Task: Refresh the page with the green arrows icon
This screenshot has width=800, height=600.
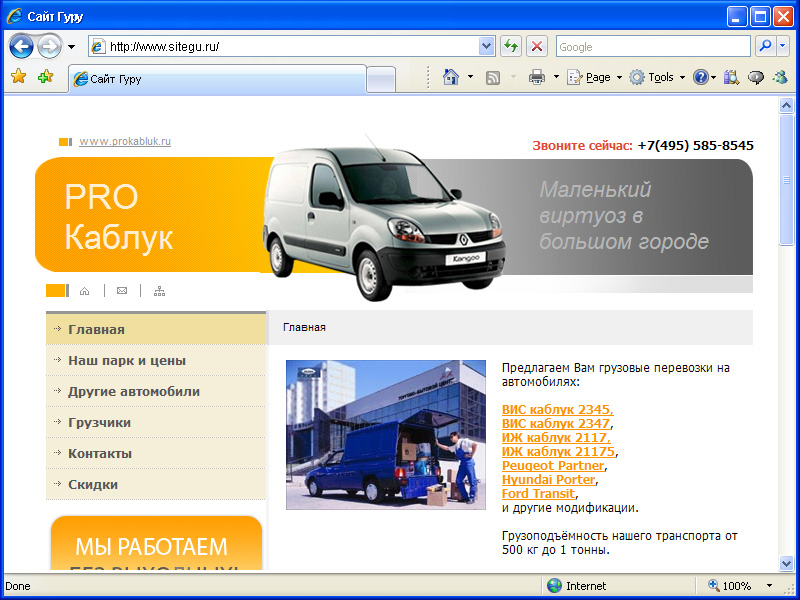Action: [511, 47]
